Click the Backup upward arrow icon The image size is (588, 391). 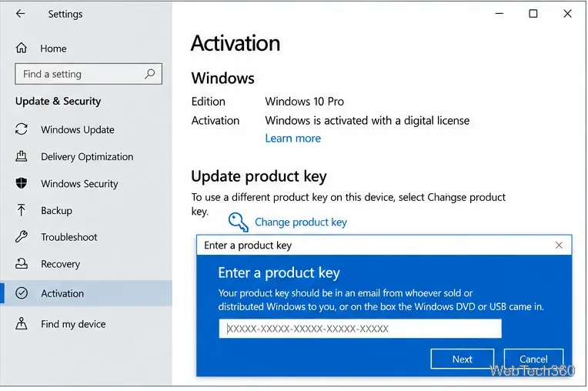(x=22, y=210)
